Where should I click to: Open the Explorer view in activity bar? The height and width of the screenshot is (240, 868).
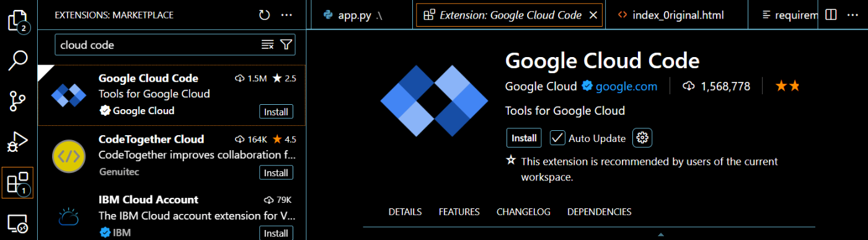(18, 20)
